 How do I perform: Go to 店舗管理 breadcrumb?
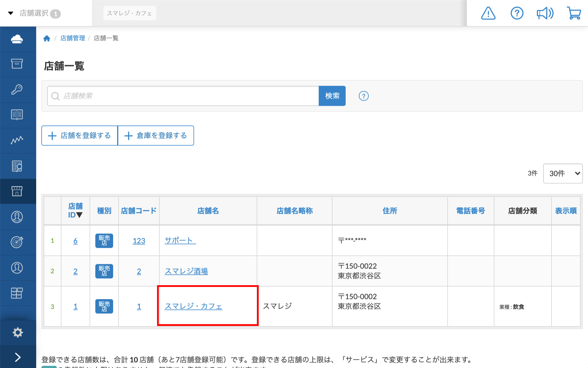point(73,38)
